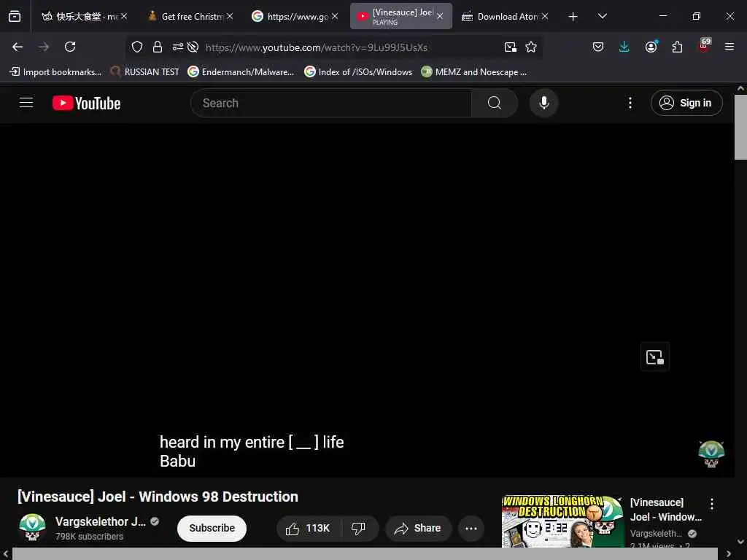Open Firefox account icon
The width and height of the screenshot is (747, 560).
click(x=651, y=47)
